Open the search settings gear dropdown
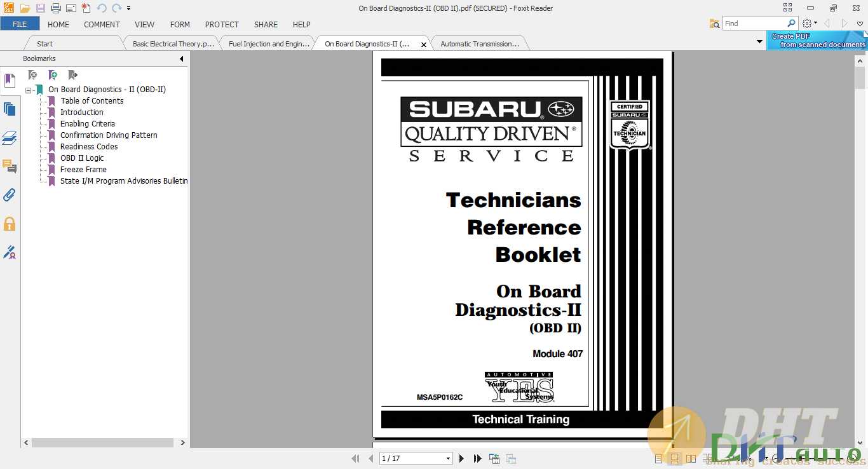Viewport: 868px width, 469px height. point(810,24)
